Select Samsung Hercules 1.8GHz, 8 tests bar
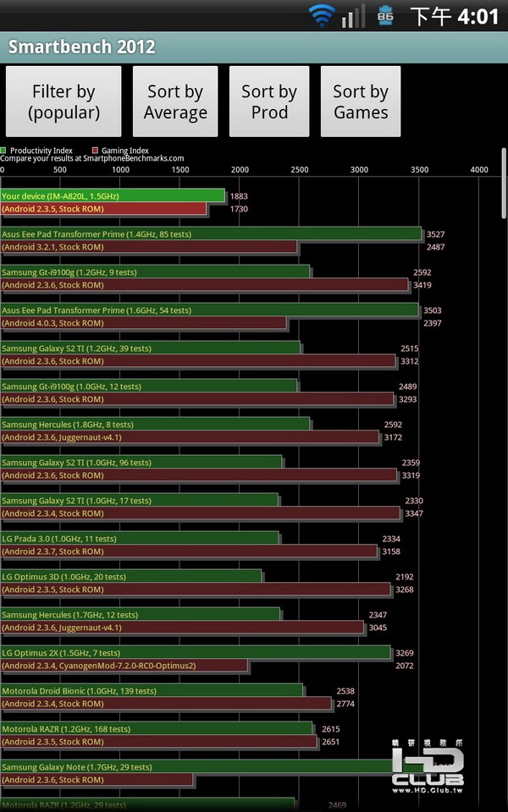 (x=155, y=424)
